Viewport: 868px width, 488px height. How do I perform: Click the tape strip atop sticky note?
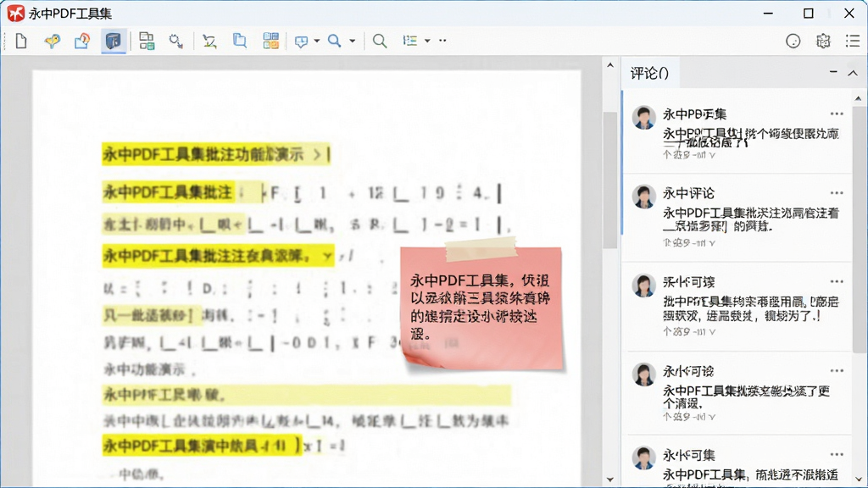[481, 249]
